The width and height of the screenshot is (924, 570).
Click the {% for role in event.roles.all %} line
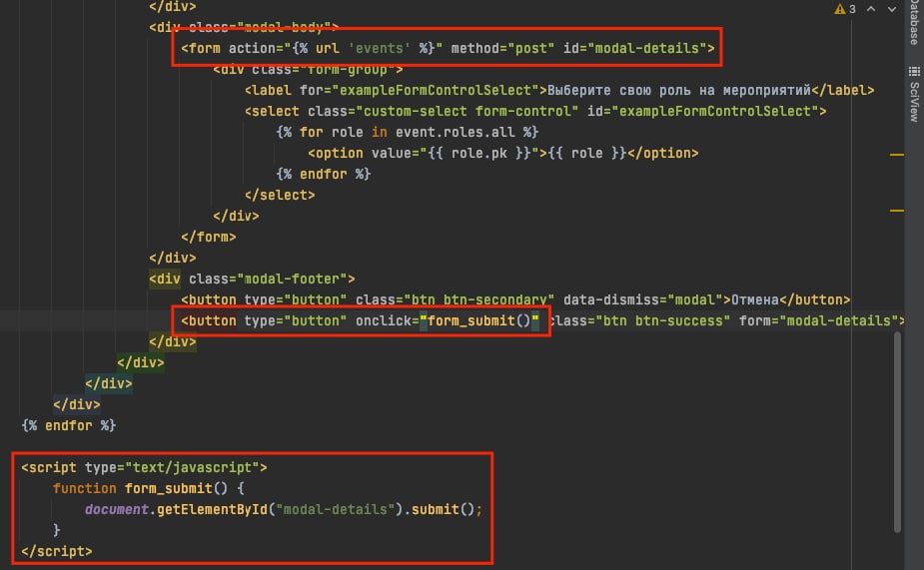pyautogui.click(x=408, y=133)
